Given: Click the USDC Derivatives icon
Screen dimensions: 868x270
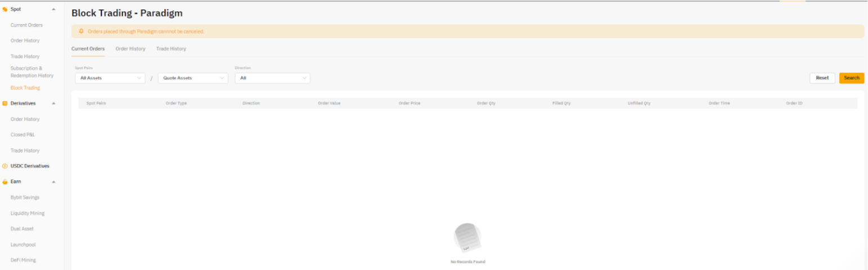Looking at the screenshot, I should click(x=5, y=166).
